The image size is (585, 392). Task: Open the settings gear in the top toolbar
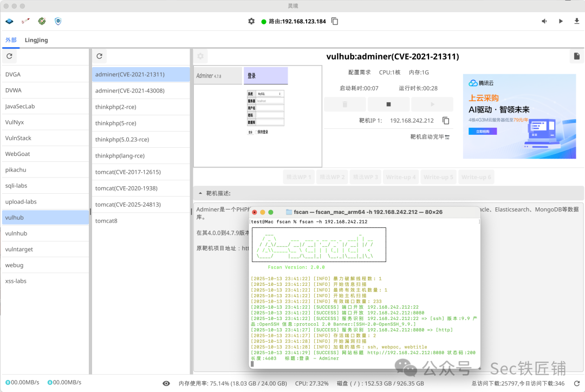point(251,21)
